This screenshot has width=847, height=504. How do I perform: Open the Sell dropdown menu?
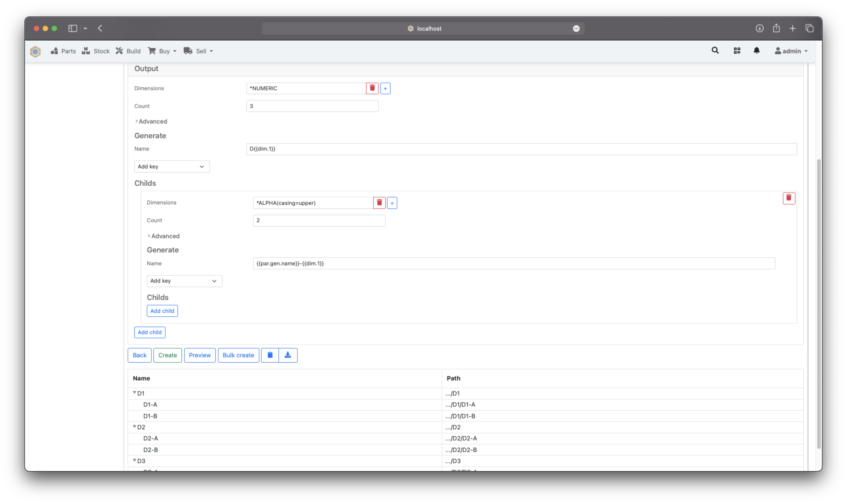[x=198, y=51]
